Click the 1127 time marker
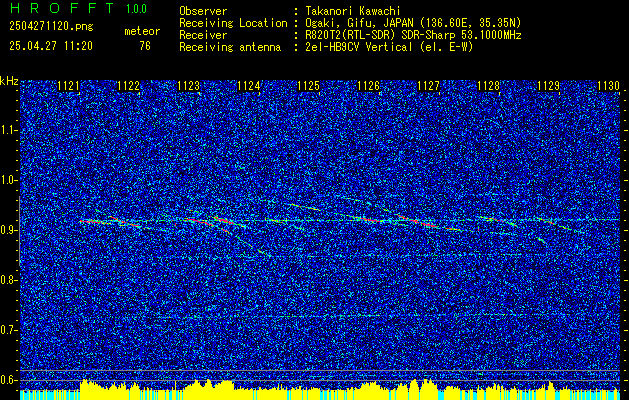This screenshot has width=629, height=400. tap(428, 86)
